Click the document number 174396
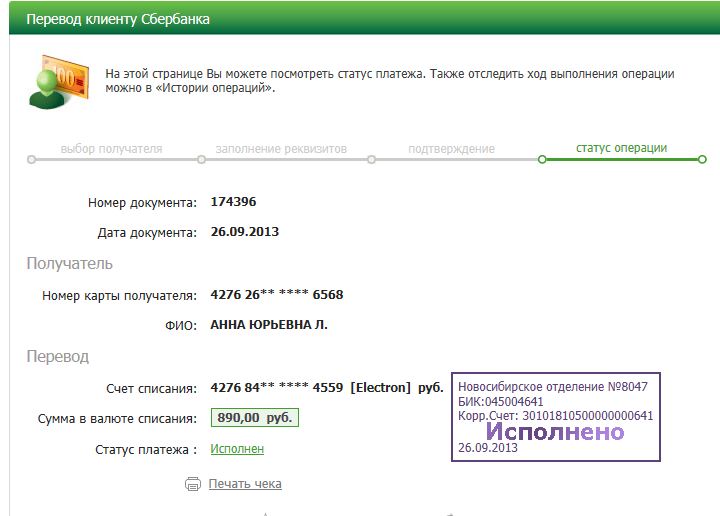This screenshot has height=516, width=720. tap(233, 202)
